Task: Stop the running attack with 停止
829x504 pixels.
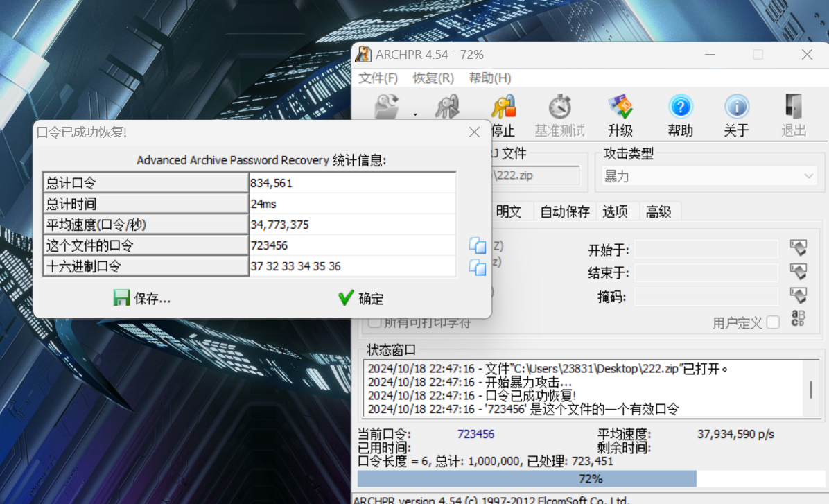Action: (x=503, y=116)
